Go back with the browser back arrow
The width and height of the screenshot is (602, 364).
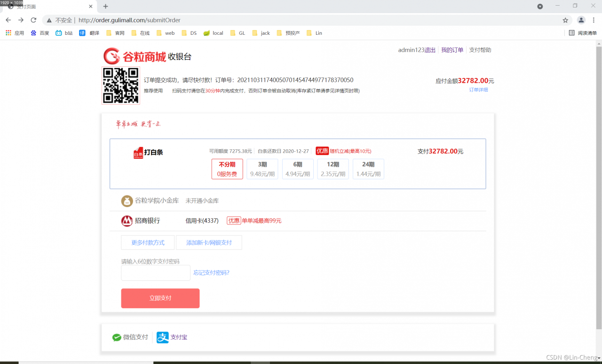8,20
